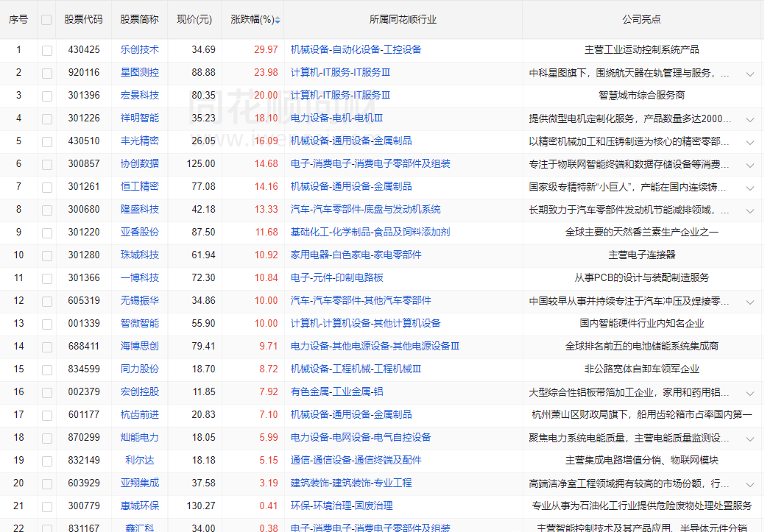Select the stock code 301280 cell
Viewport: 773px width, 532px height.
pyautogui.click(x=84, y=255)
